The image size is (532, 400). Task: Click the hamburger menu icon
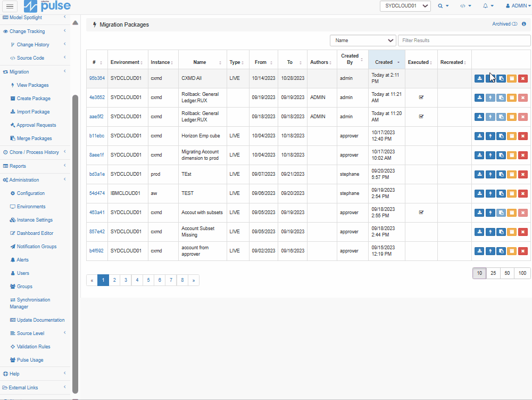(10, 6)
